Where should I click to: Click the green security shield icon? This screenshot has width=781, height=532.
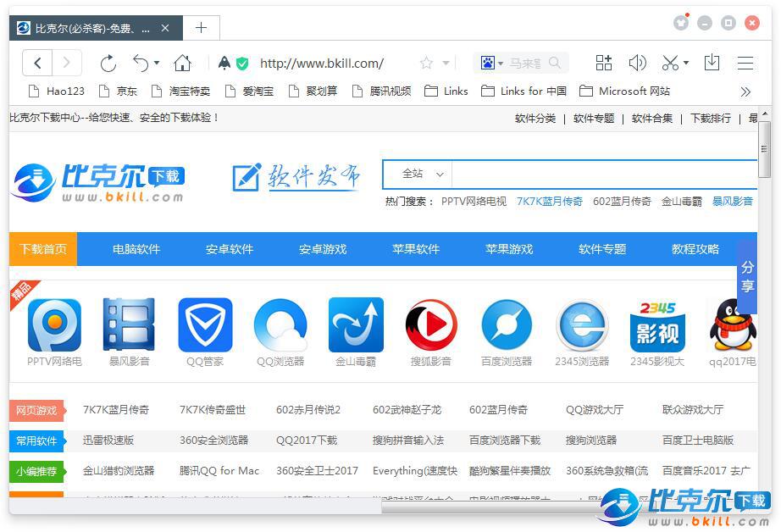242,64
